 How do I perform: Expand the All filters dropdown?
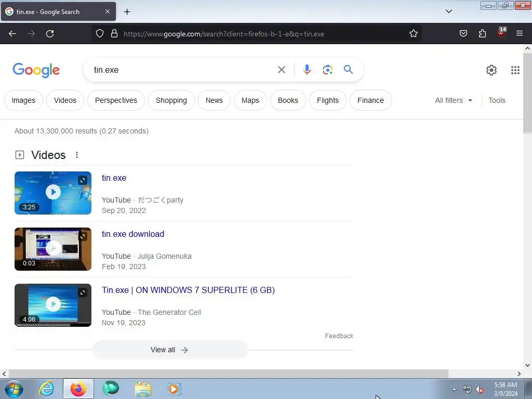[454, 100]
